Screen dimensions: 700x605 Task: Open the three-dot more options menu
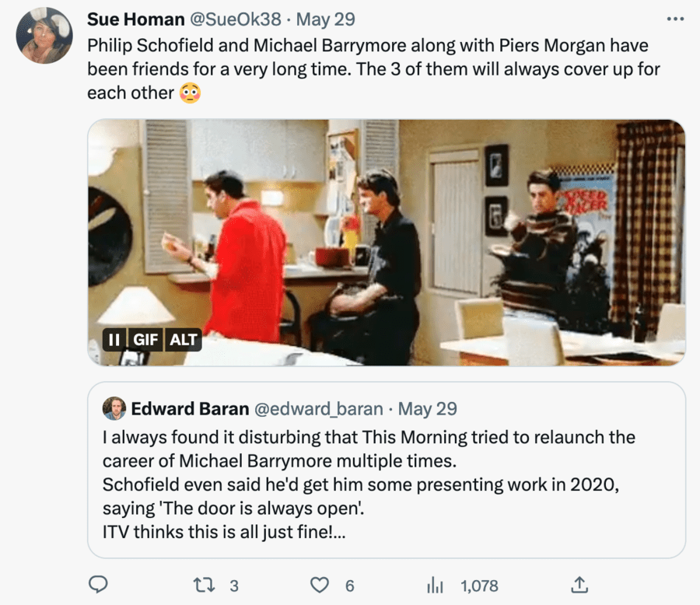[x=675, y=19]
